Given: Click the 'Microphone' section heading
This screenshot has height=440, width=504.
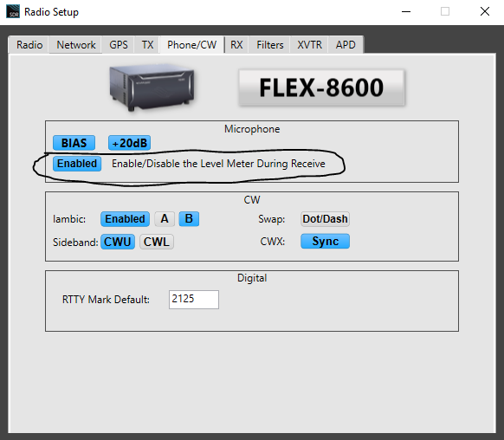Looking at the screenshot, I should [x=252, y=129].
